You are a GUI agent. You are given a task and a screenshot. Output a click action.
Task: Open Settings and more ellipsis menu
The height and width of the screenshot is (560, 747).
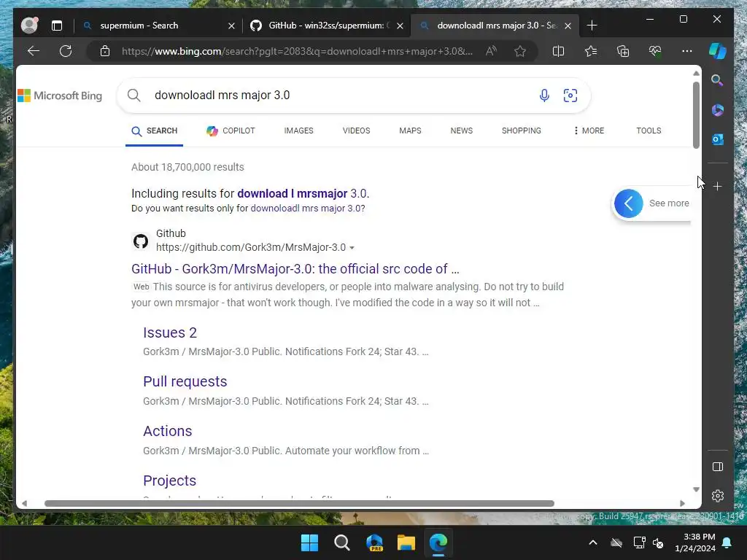[687, 51]
